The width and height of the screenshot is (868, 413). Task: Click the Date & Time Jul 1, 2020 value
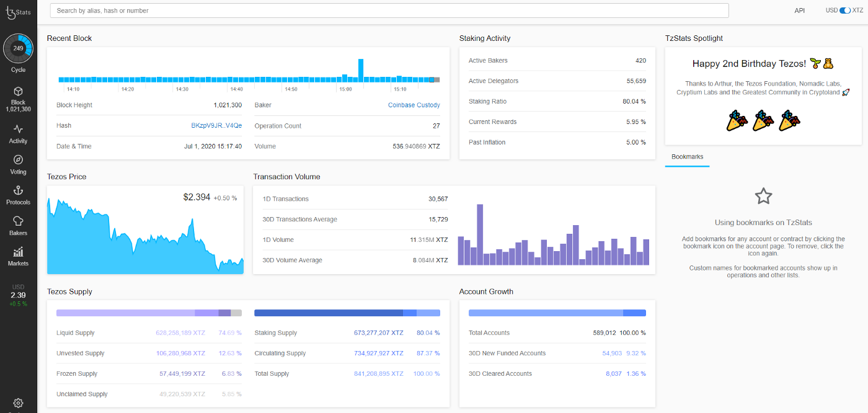[213, 146]
